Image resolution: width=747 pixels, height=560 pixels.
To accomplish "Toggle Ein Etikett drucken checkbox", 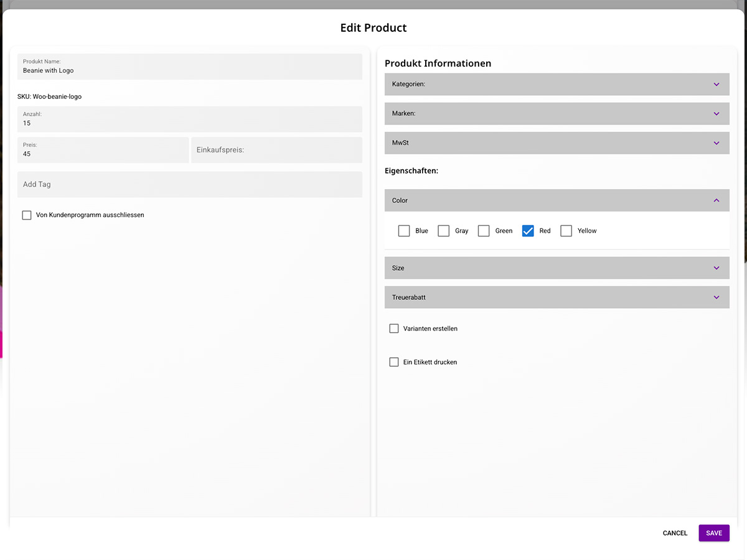I will point(394,362).
